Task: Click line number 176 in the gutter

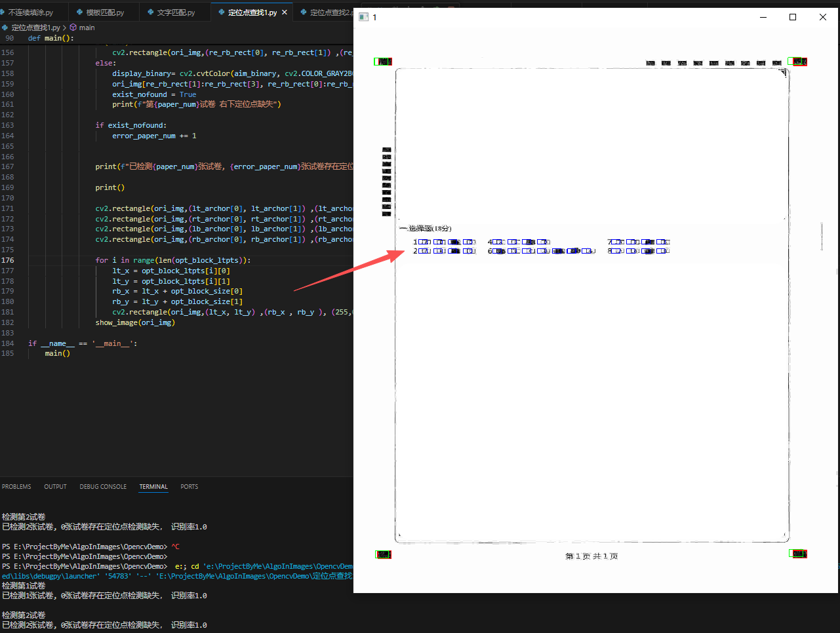Action: [8, 260]
